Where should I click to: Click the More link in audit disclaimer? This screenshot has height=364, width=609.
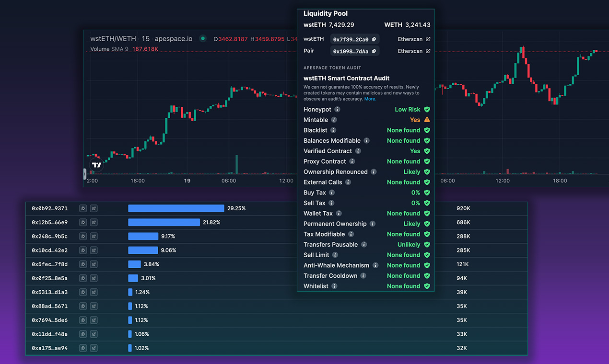(x=370, y=99)
